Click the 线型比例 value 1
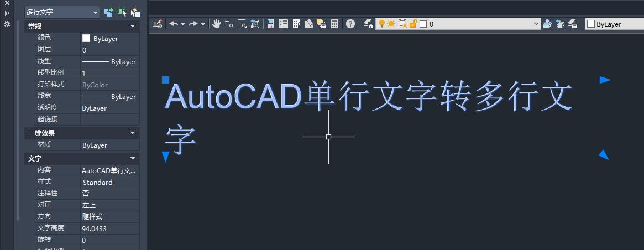 point(110,73)
